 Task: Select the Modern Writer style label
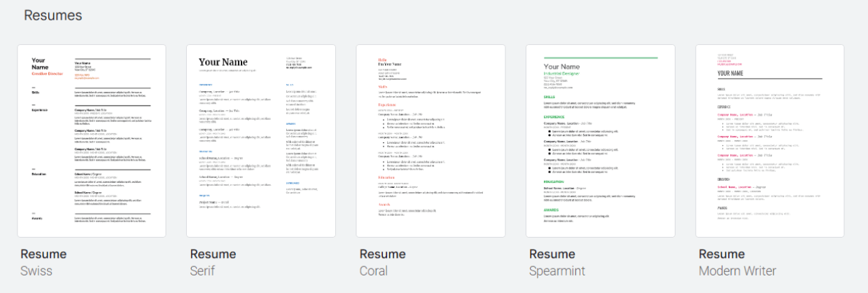coord(737,271)
